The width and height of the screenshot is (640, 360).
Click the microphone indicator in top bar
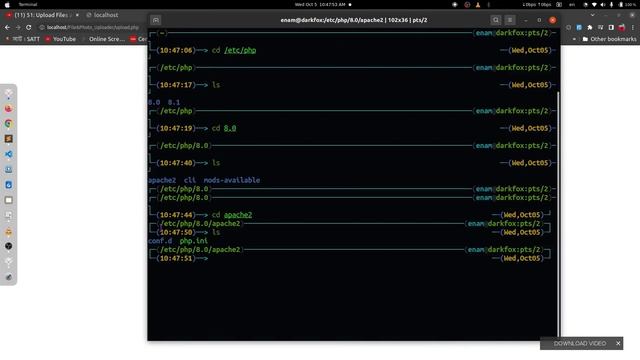[611, 4]
